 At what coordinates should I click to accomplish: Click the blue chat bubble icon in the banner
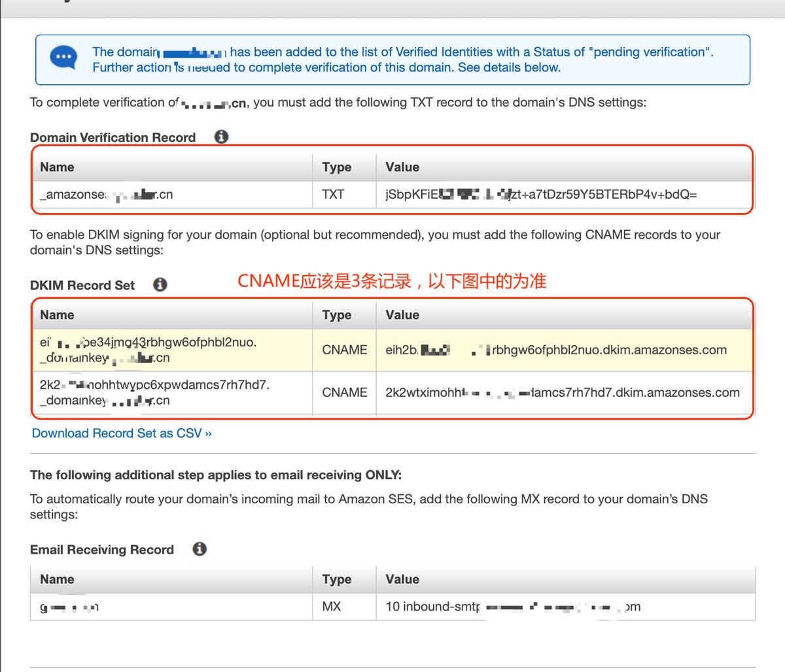click(63, 58)
